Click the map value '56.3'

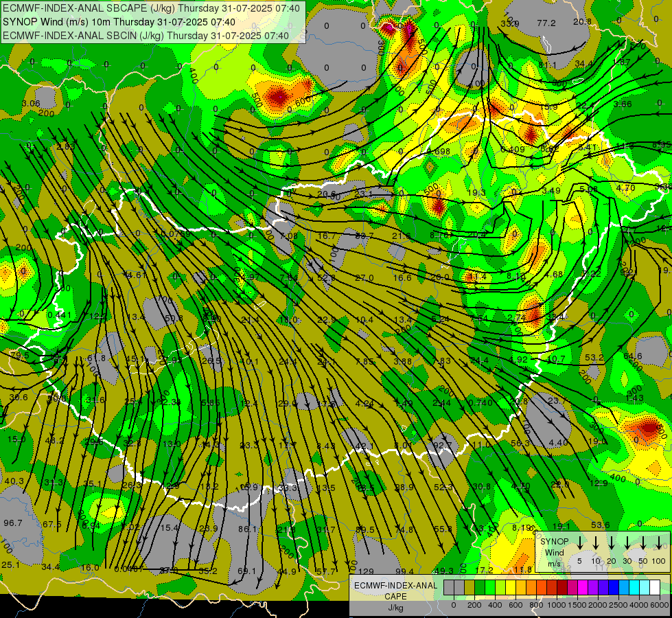click(x=520, y=444)
